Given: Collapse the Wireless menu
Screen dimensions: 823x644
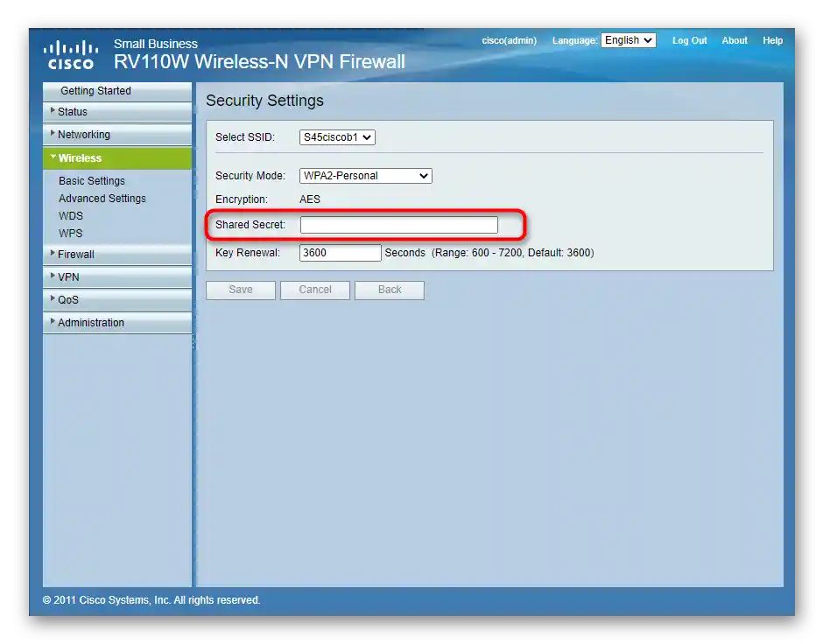Looking at the screenshot, I should 117,157.
